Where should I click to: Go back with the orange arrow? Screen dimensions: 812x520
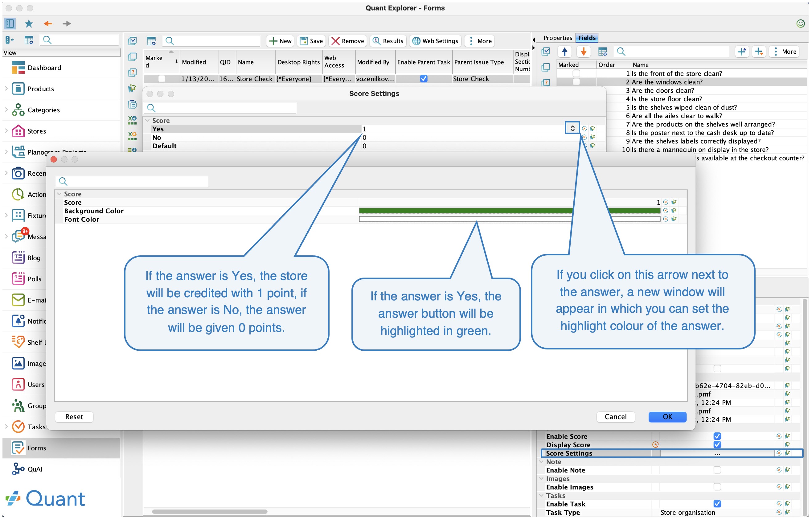(x=47, y=23)
